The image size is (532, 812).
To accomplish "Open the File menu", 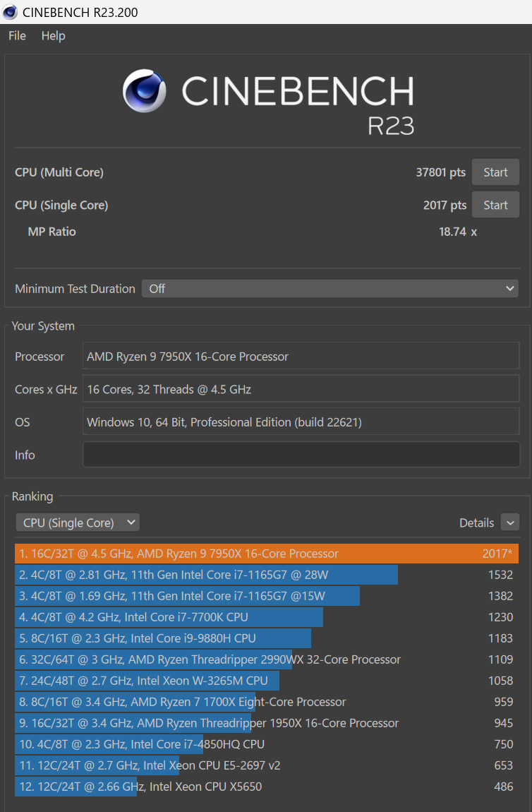I will (x=17, y=36).
